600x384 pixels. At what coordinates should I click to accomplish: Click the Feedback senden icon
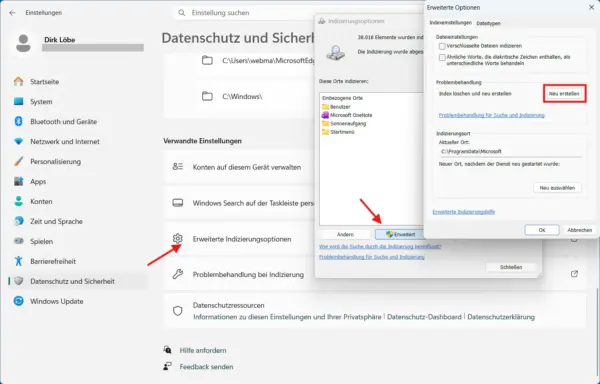click(x=168, y=366)
